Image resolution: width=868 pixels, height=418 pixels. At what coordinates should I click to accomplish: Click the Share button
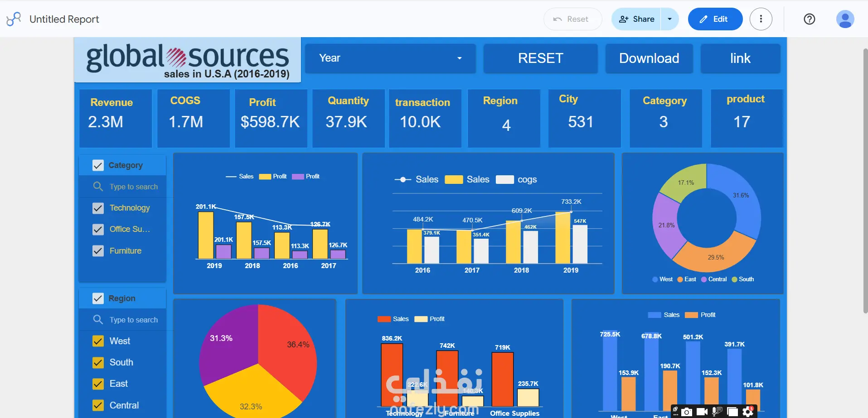[636, 19]
